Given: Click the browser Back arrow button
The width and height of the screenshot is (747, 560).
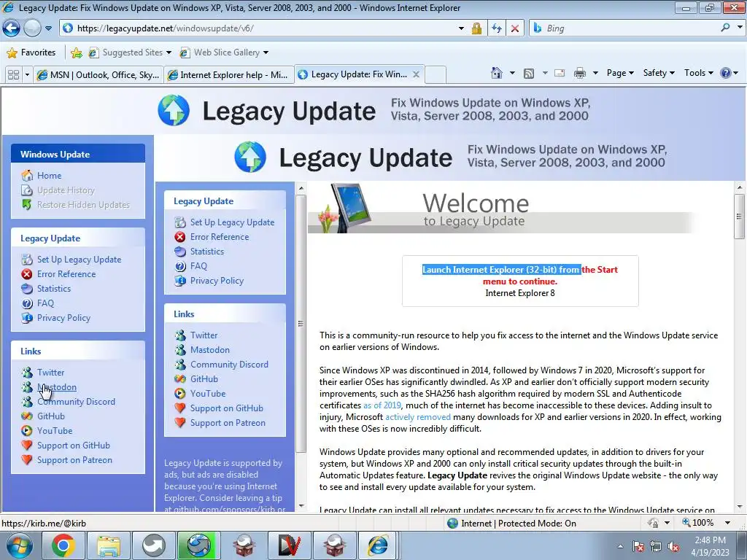Looking at the screenshot, I should point(12,28).
